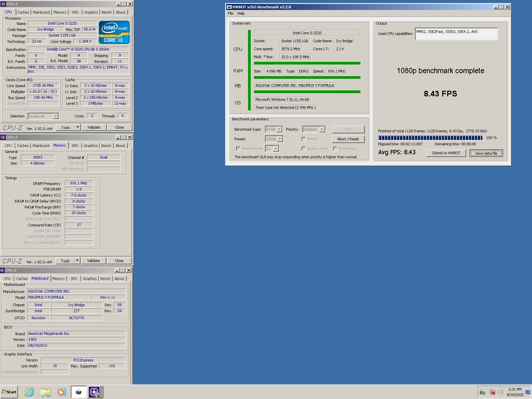532x399 pixels.
Task: Click the Multi * Bus 33.0 x 108.5 MHz field
Action: coord(295,57)
